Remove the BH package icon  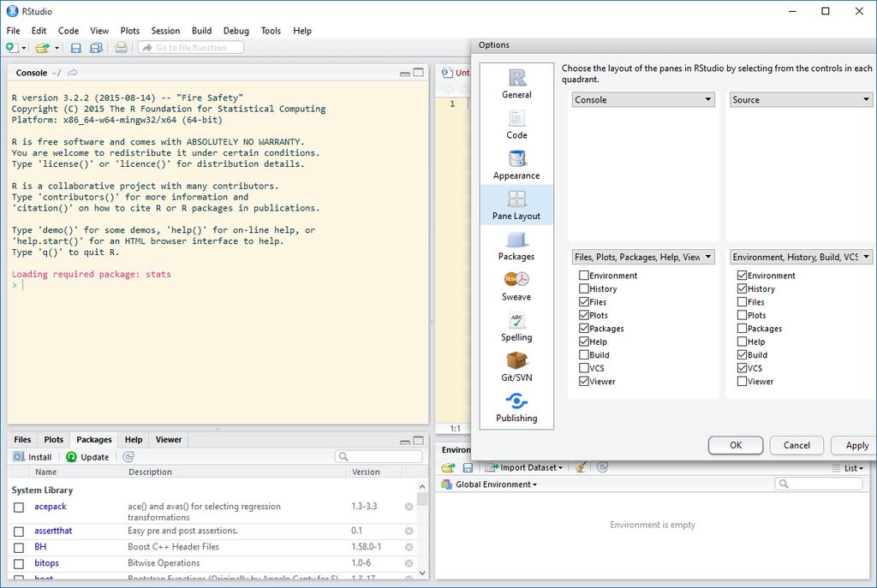409,547
